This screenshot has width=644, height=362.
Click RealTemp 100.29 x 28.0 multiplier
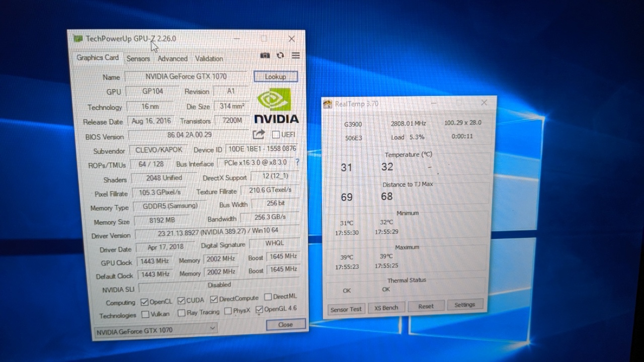click(x=462, y=123)
